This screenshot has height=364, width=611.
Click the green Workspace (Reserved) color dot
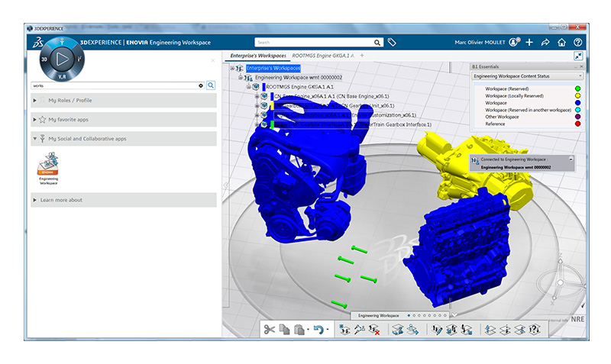pos(579,89)
